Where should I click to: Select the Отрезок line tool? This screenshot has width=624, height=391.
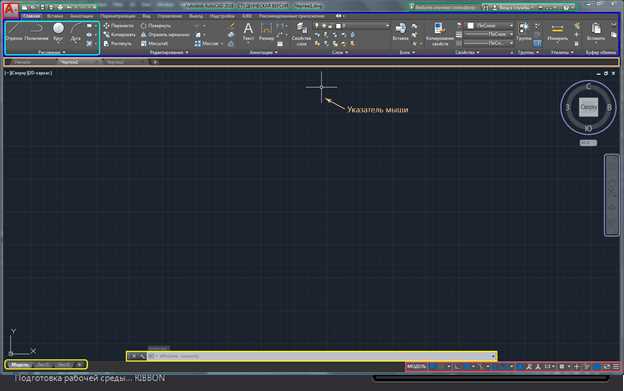[14, 32]
